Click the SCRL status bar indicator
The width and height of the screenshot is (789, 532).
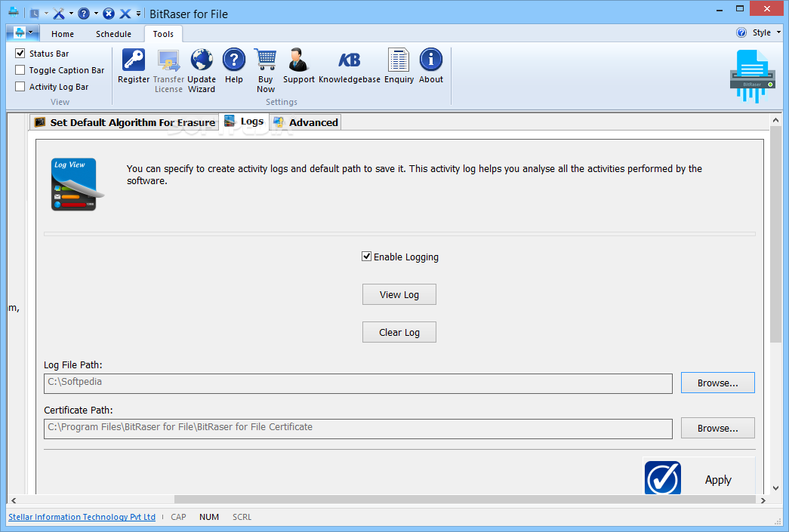242,517
